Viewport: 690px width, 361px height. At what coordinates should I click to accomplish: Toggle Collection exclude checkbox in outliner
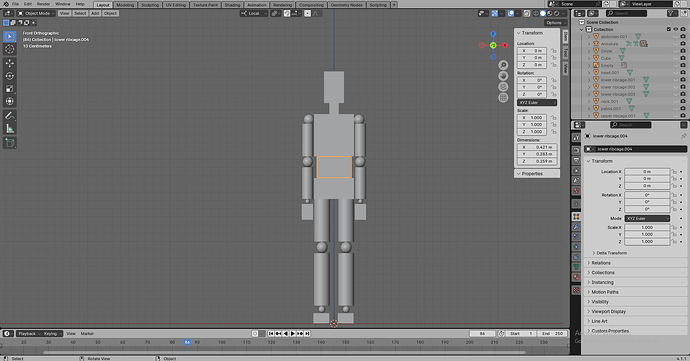(669, 29)
